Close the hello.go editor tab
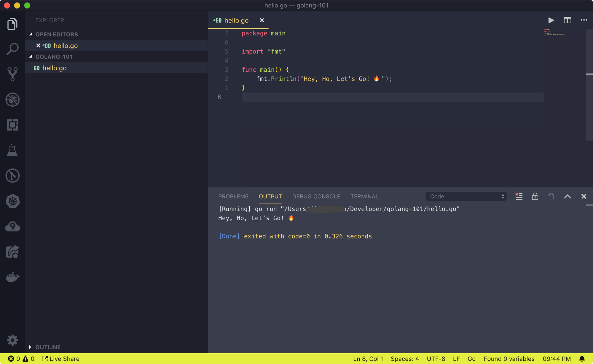The width and height of the screenshot is (593, 364). coord(262,20)
